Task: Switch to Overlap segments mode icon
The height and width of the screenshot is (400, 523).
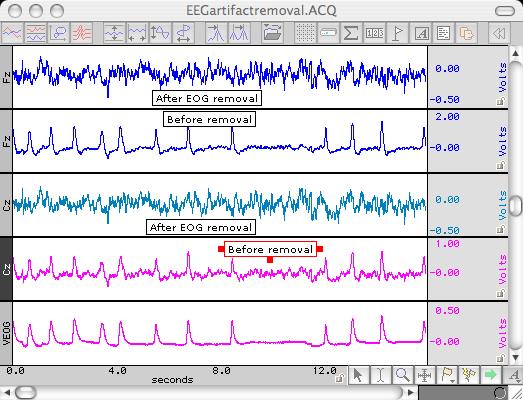Action: click(x=82, y=33)
